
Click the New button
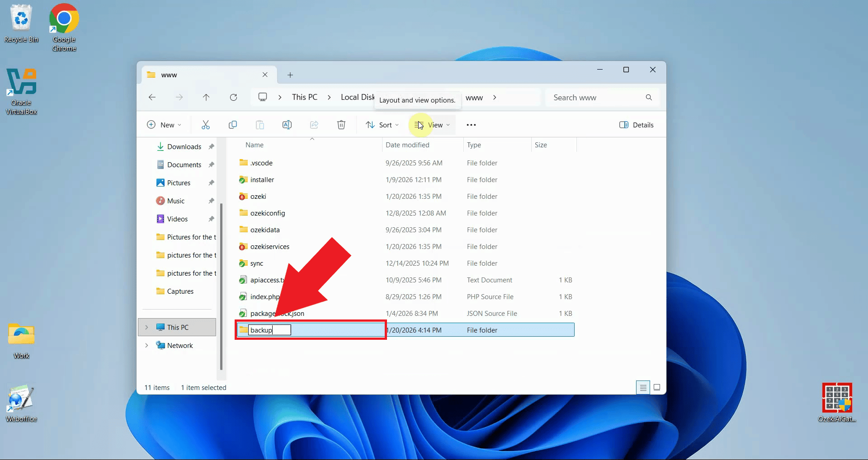pyautogui.click(x=164, y=125)
